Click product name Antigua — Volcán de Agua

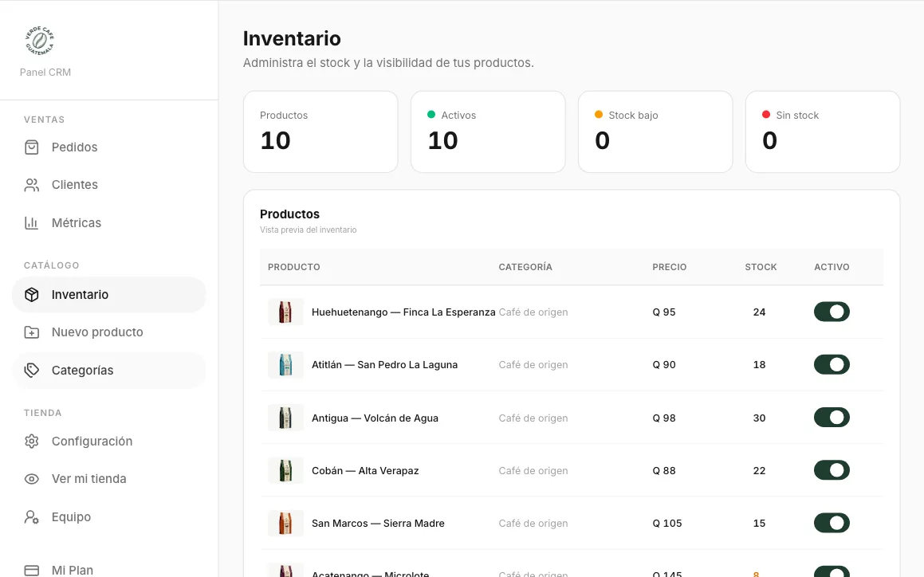[x=375, y=418]
